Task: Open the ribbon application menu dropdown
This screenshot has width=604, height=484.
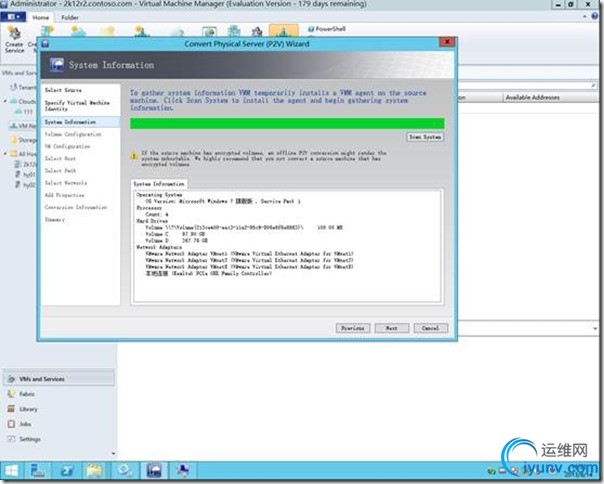Action: [13, 17]
